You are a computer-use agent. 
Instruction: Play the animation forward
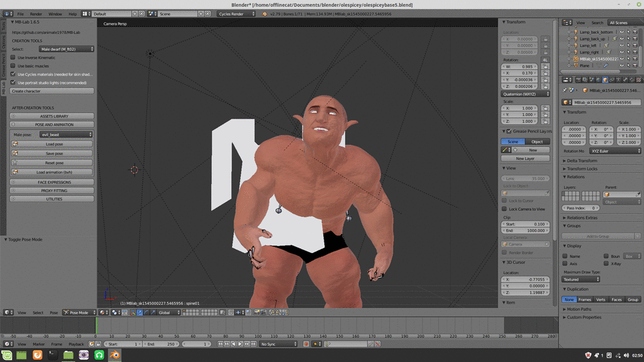[240, 344]
